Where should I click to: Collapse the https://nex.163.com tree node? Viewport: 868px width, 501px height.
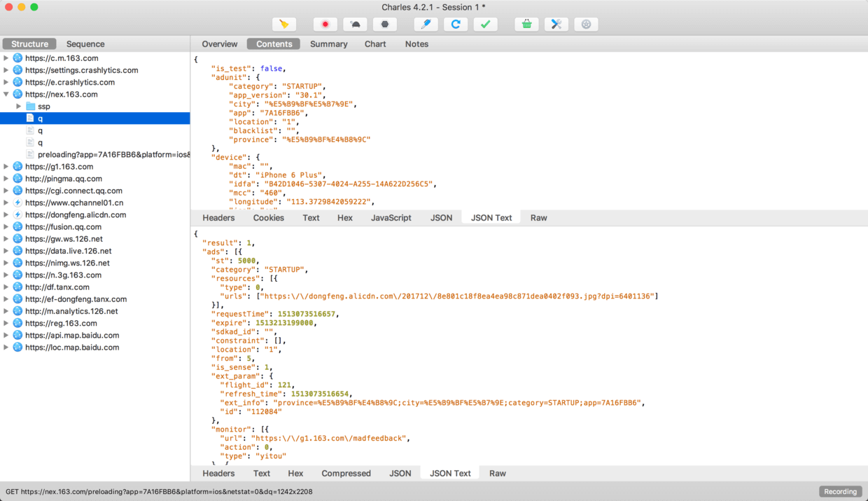(x=6, y=94)
